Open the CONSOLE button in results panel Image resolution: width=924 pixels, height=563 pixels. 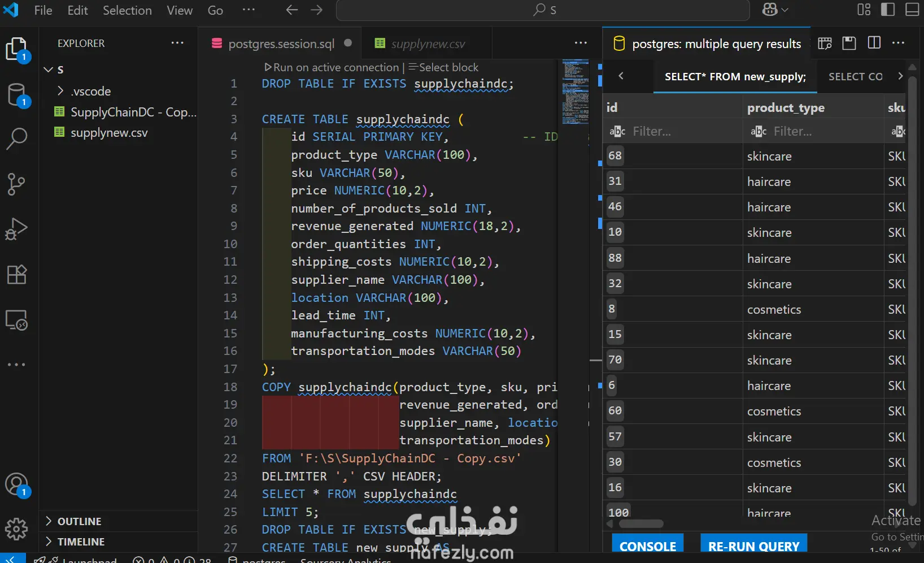point(647,545)
